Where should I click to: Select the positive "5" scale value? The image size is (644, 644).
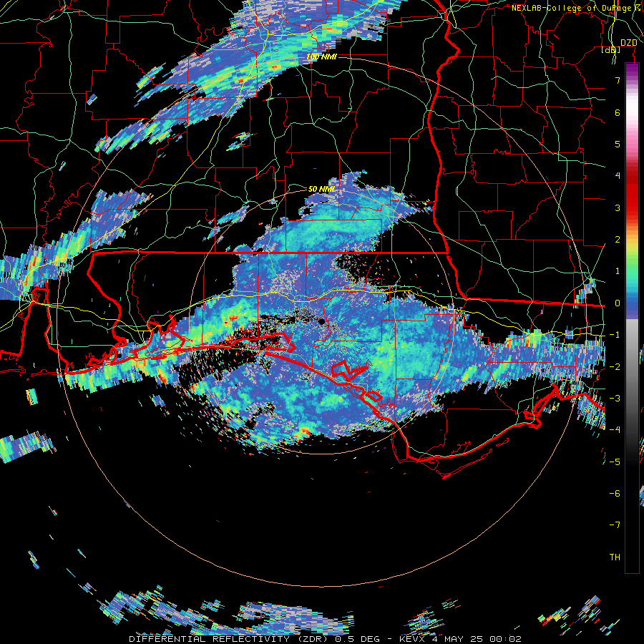click(x=618, y=144)
